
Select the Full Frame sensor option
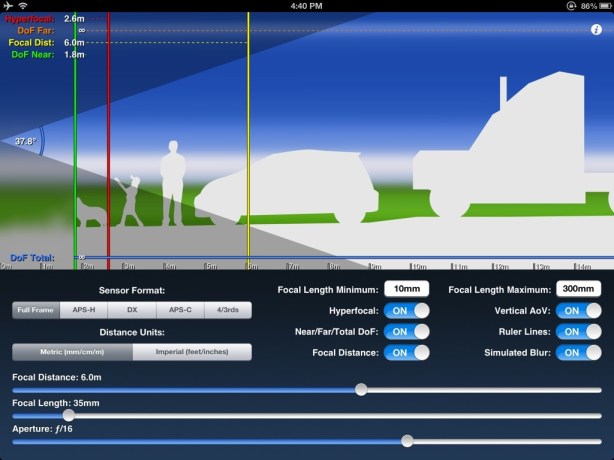pos(35,310)
